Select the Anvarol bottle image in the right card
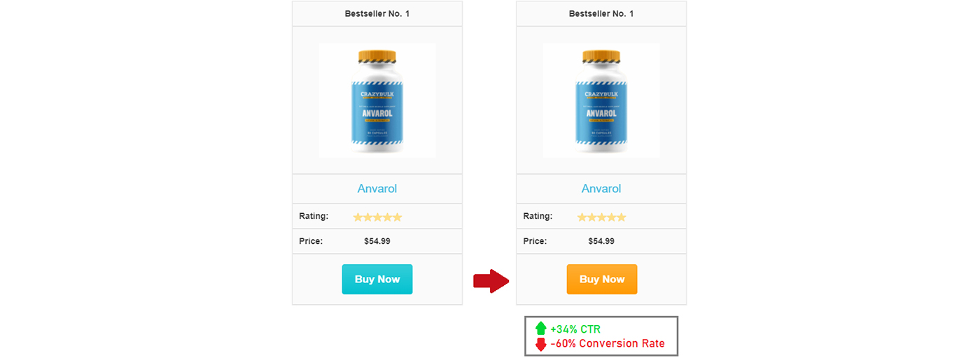 (601, 101)
